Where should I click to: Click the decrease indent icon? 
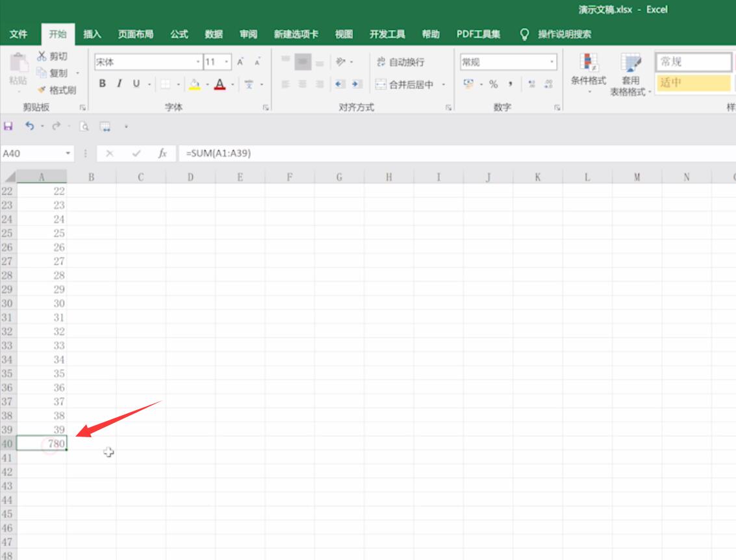[x=340, y=84]
